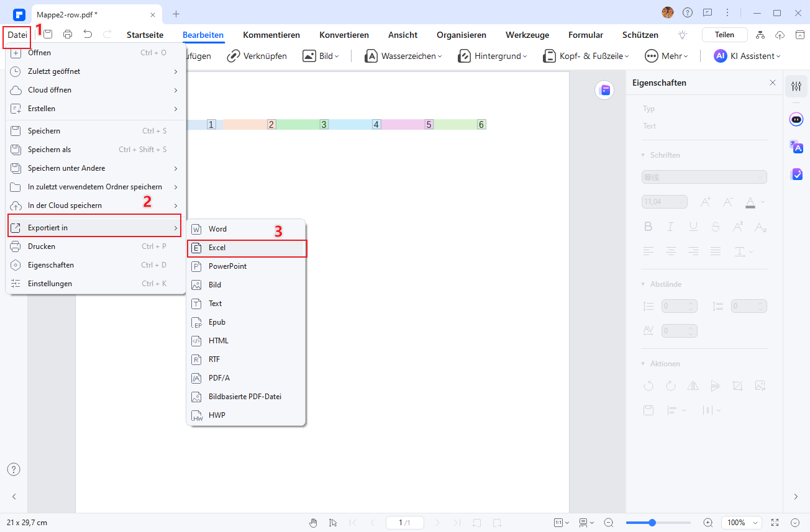810x532 pixels.
Task: Open the translate icon in the right sidebar
Action: (796, 147)
